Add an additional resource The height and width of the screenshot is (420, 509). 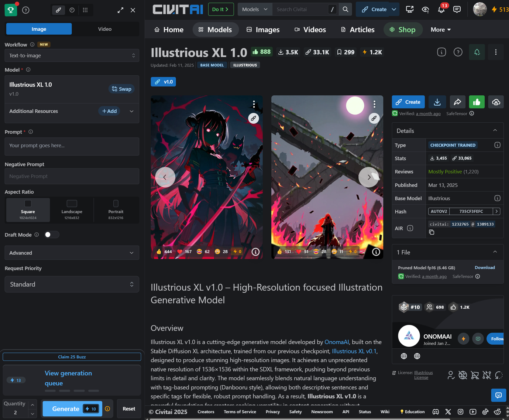pos(109,111)
